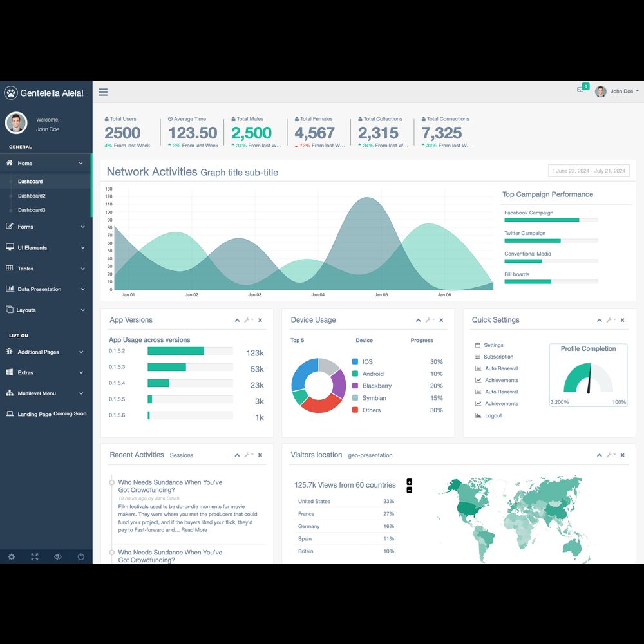Open the John Doe user dropdown
Image resolution: width=644 pixels, height=644 pixels.
617,91
